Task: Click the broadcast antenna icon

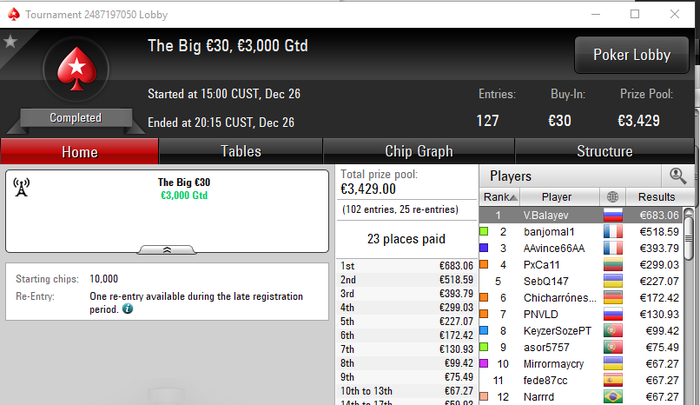Action: [x=21, y=187]
